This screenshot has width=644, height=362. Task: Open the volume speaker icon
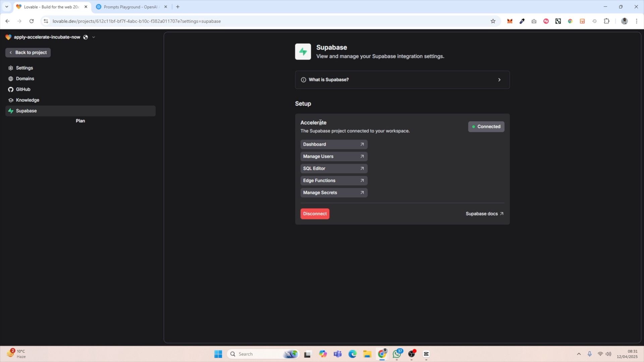pyautogui.click(x=608, y=354)
